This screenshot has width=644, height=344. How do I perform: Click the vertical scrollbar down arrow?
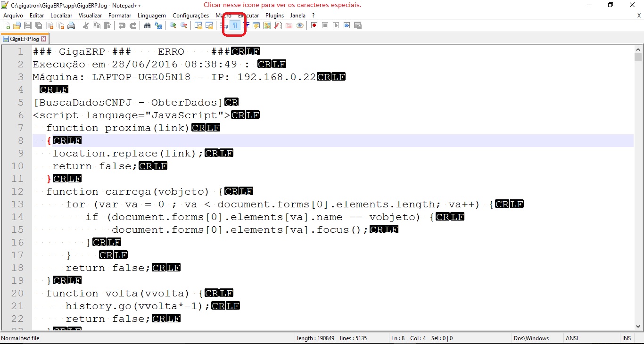click(638, 327)
